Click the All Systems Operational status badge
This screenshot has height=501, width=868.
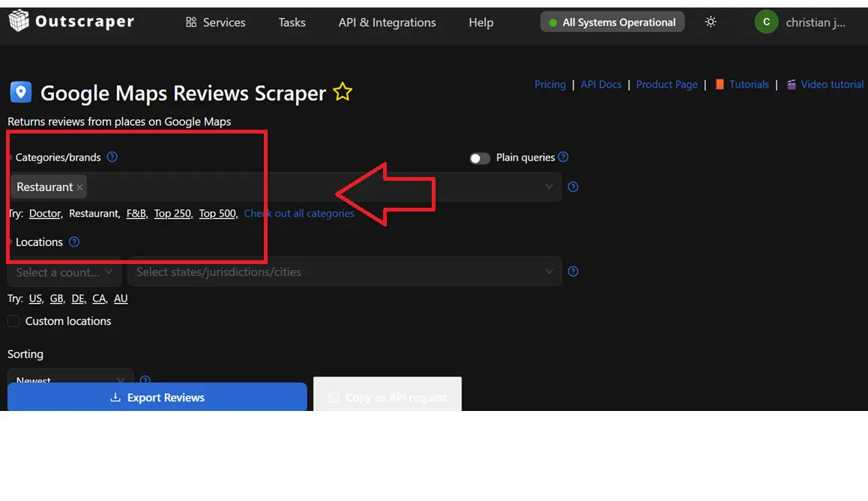(612, 22)
